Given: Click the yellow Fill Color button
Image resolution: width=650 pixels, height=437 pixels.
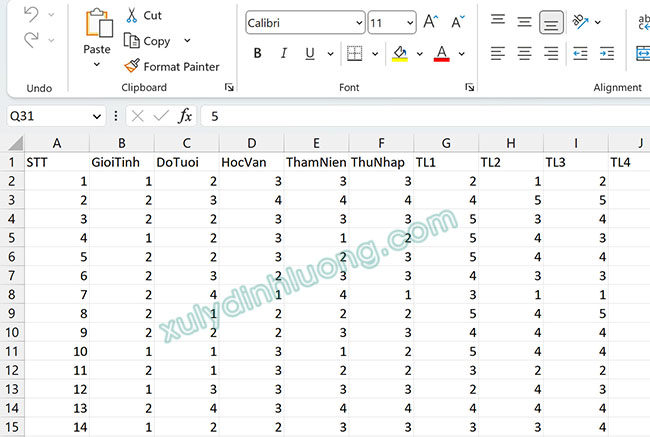Looking at the screenshot, I should [x=399, y=53].
